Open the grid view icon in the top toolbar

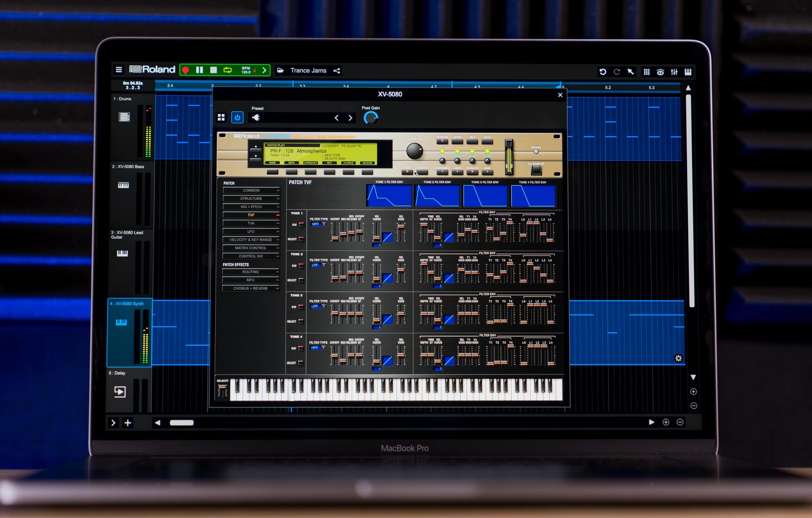click(x=646, y=72)
